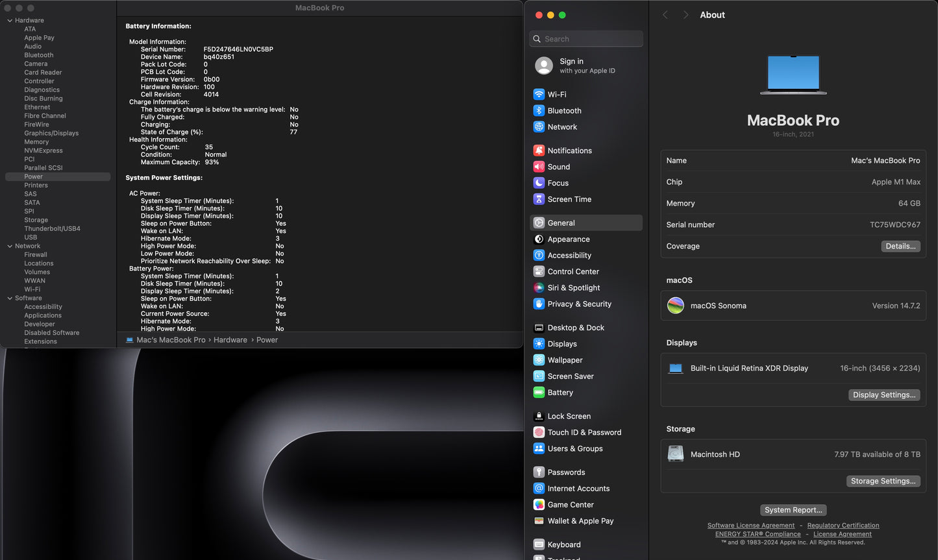This screenshot has height=560, width=938.
Task: Select the Privacy & Security hand icon
Action: [539, 304]
